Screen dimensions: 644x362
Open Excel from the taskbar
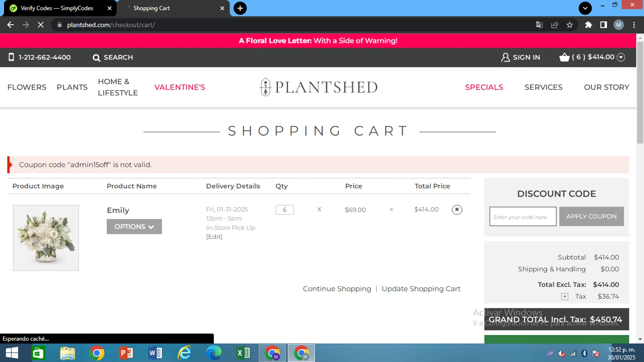(x=243, y=353)
